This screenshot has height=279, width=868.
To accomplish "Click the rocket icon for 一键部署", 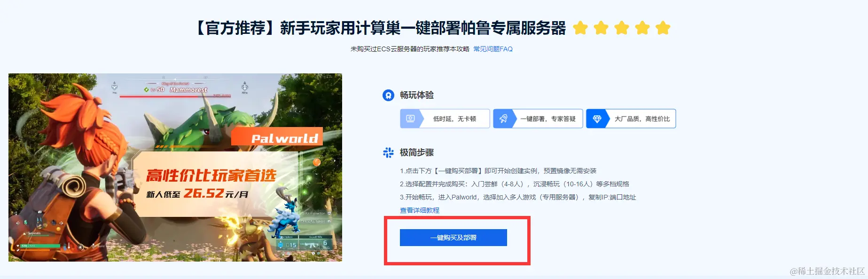I will pyautogui.click(x=503, y=119).
